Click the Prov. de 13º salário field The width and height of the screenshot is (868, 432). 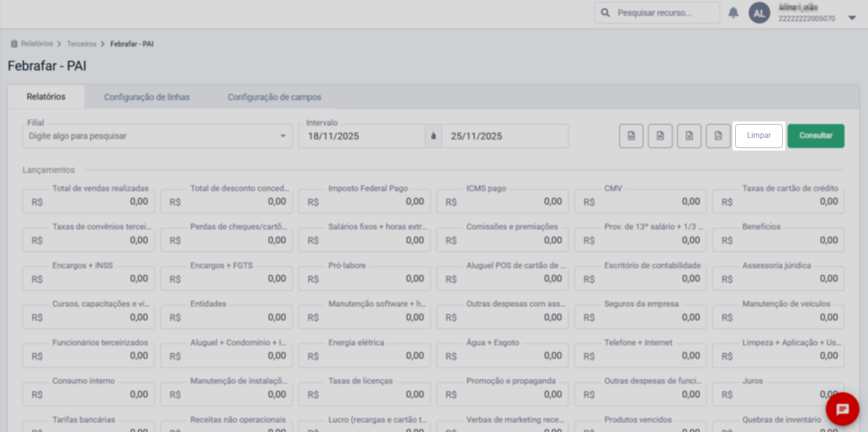tap(640, 240)
